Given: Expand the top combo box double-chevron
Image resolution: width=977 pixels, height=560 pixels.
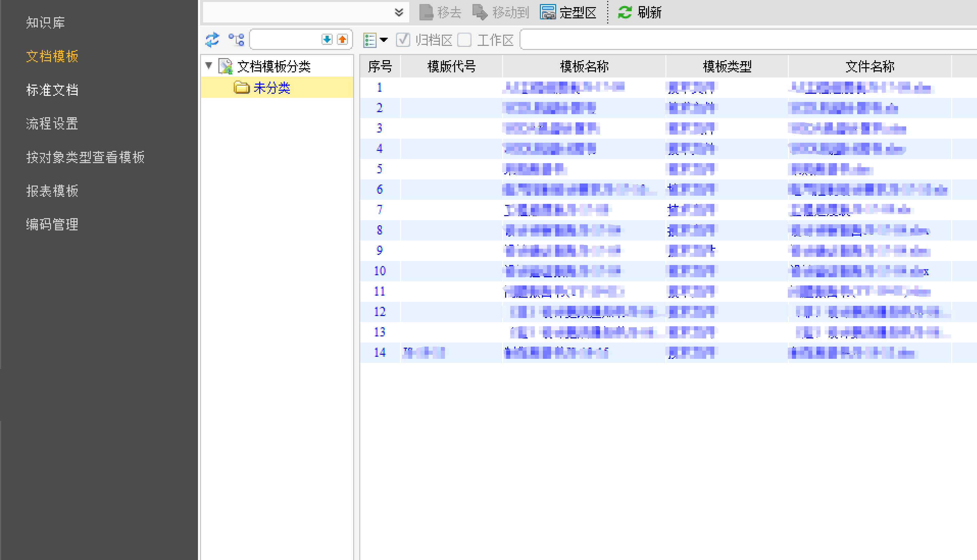Looking at the screenshot, I should (x=399, y=12).
